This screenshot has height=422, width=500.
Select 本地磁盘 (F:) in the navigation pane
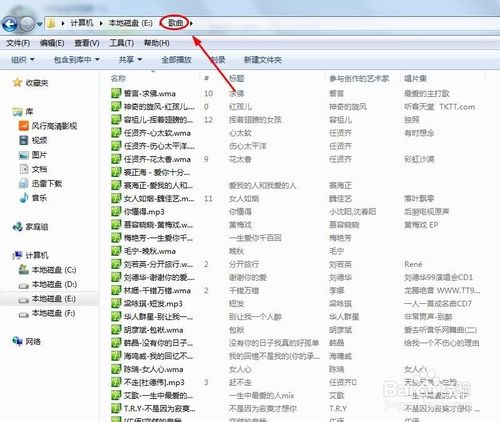[53, 313]
